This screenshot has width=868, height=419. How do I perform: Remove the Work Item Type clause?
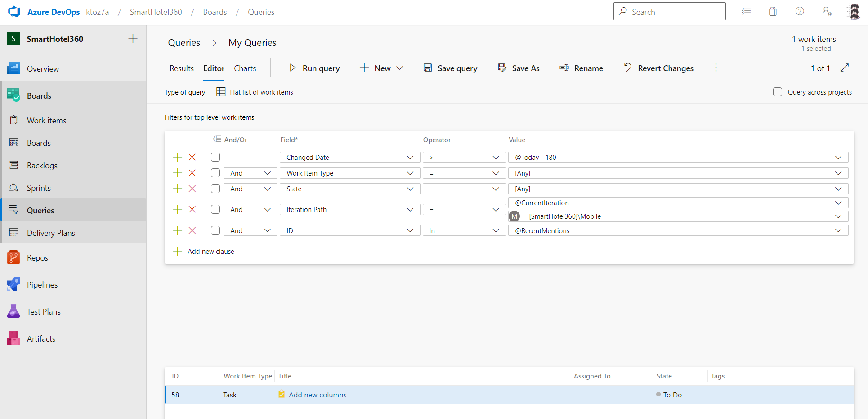click(192, 173)
